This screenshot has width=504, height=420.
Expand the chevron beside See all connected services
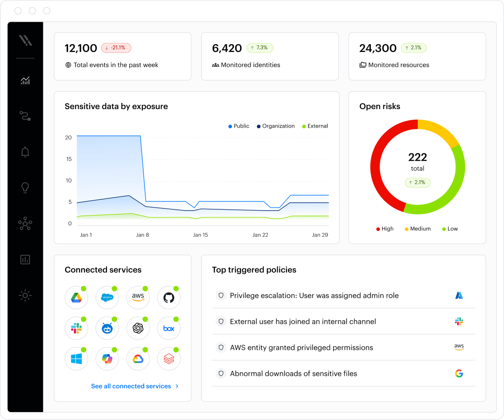click(177, 386)
